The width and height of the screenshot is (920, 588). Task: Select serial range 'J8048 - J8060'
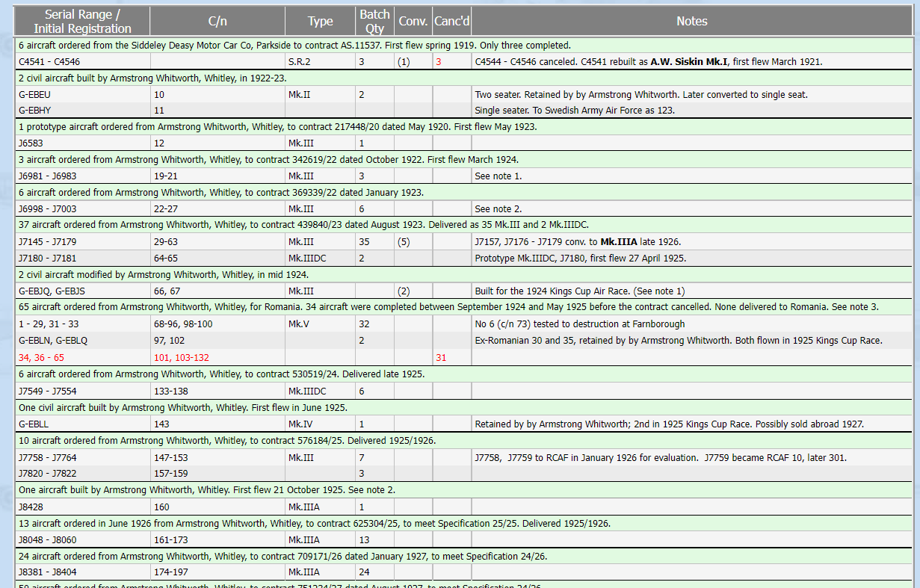83,539
